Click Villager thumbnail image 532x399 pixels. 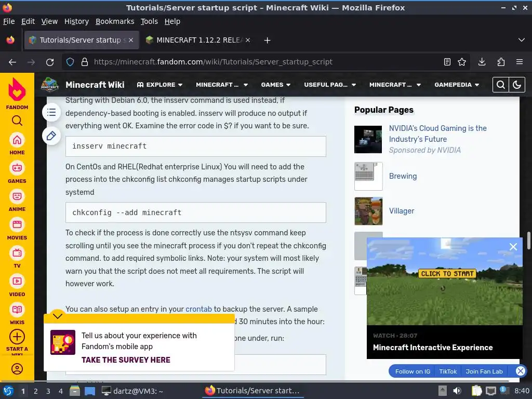click(x=368, y=211)
